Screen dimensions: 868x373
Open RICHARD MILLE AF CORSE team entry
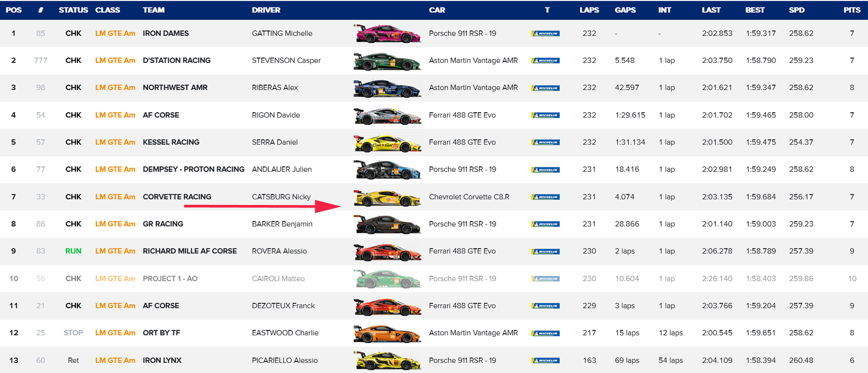[190, 251]
